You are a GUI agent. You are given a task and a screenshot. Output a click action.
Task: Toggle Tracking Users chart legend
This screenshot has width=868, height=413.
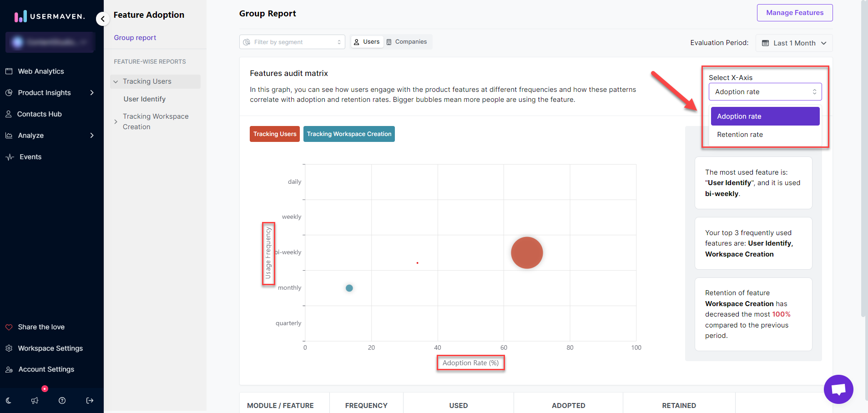[274, 134]
